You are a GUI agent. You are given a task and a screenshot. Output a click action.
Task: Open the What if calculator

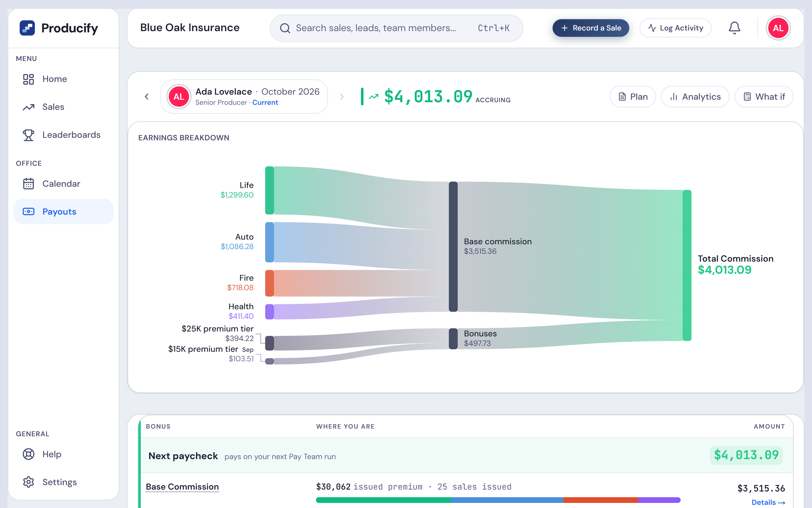(x=764, y=97)
